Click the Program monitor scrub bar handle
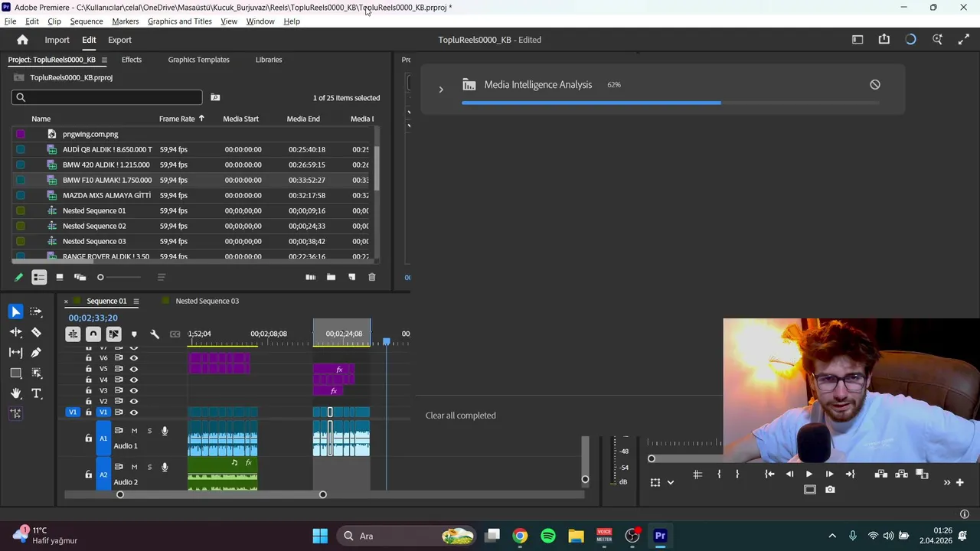Viewport: 980px width, 551px height. (652, 458)
